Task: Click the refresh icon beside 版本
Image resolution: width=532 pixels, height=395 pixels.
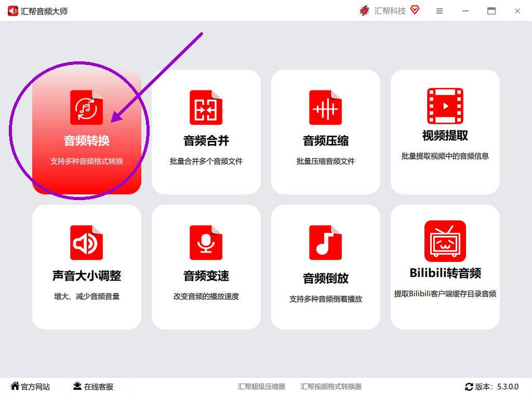Action: pos(469,387)
